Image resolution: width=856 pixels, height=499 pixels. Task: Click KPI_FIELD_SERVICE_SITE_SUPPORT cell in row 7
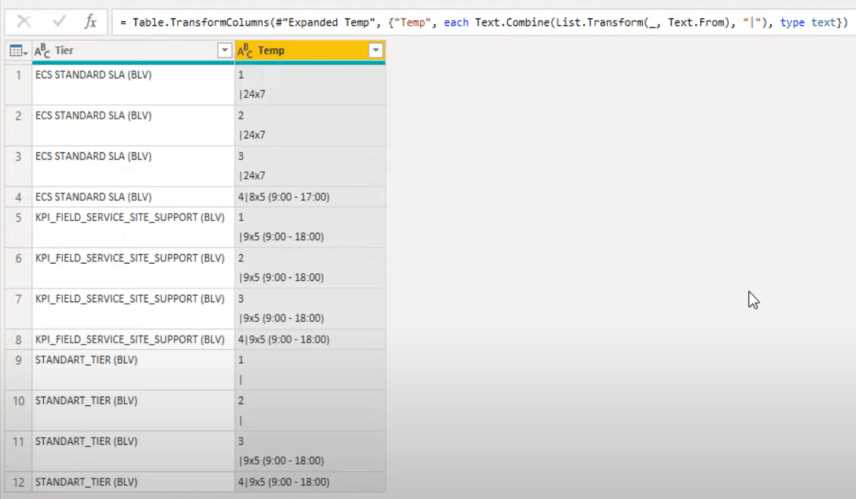[133, 308]
